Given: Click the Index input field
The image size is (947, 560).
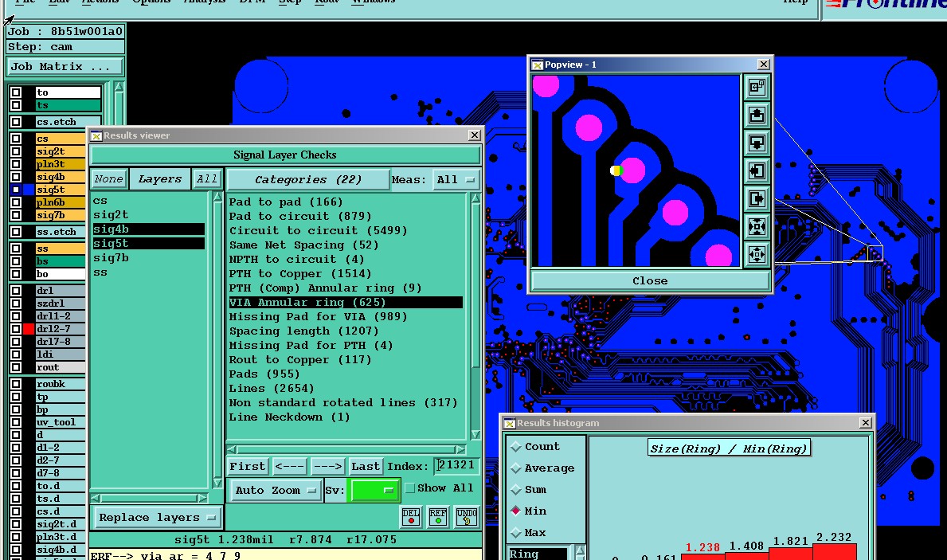Looking at the screenshot, I should [x=456, y=465].
